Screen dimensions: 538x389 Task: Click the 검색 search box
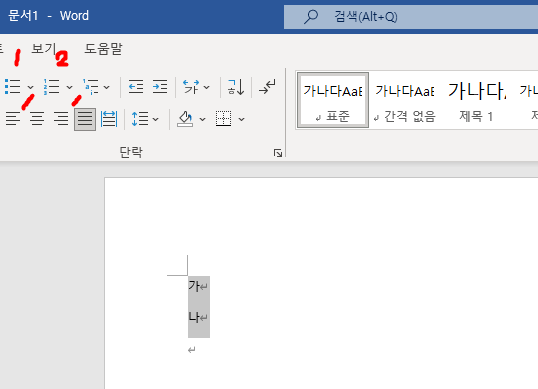(x=411, y=16)
